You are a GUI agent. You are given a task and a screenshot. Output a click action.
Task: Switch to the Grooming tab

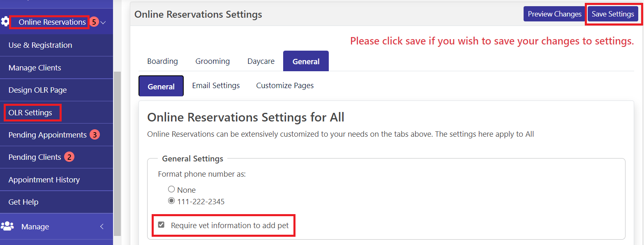pos(212,61)
